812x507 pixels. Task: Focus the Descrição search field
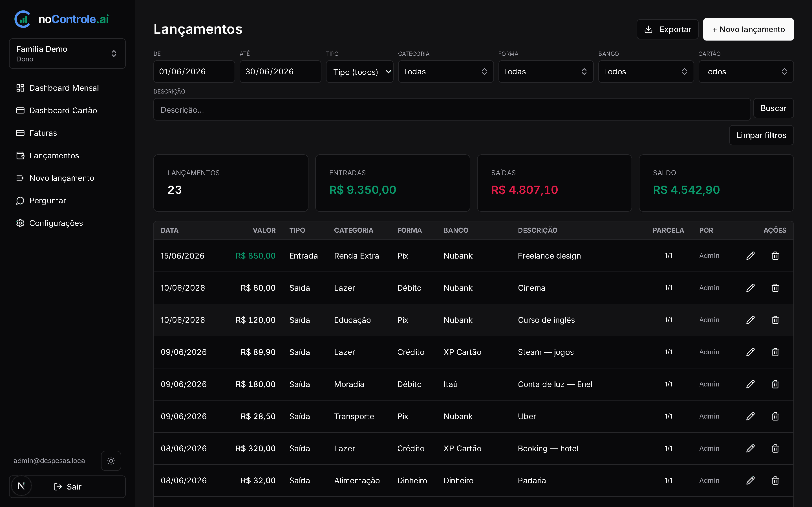tap(452, 110)
